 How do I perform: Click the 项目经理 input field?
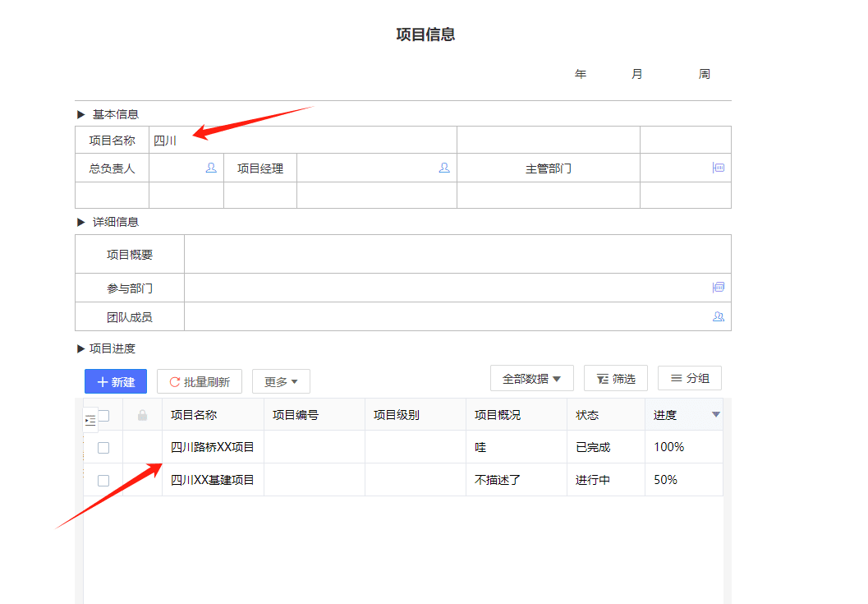[x=376, y=168]
